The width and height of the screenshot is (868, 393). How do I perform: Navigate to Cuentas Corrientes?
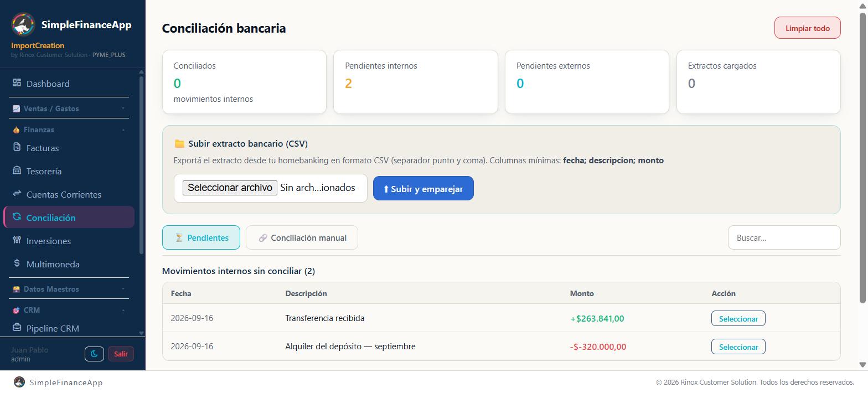tap(69, 194)
